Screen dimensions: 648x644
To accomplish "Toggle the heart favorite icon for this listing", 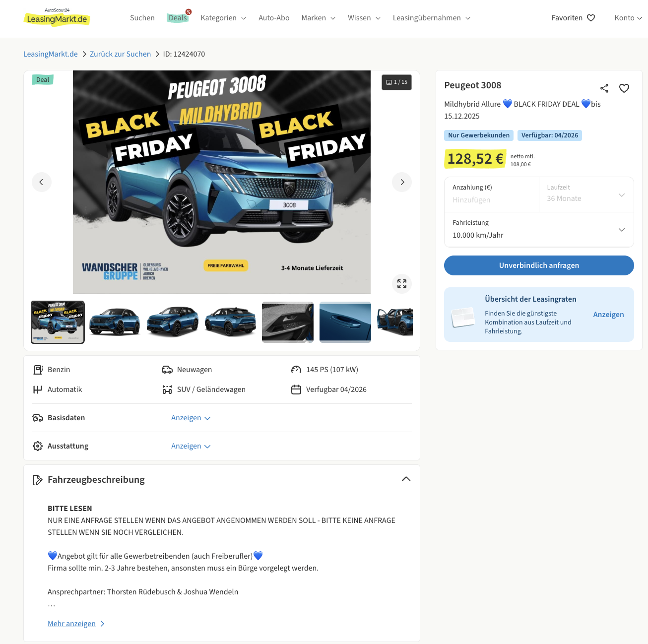I will pyautogui.click(x=624, y=88).
